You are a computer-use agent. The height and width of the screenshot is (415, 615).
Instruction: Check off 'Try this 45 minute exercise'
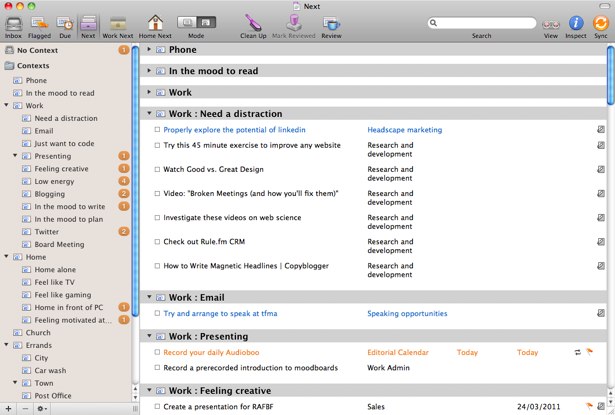pos(157,145)
